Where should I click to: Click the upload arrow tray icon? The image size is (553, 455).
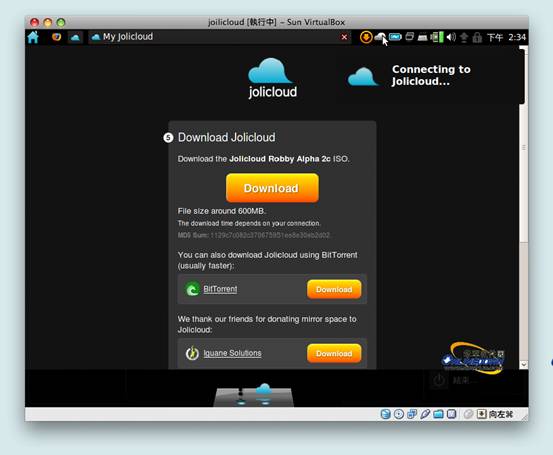click(x=464, y=37)
